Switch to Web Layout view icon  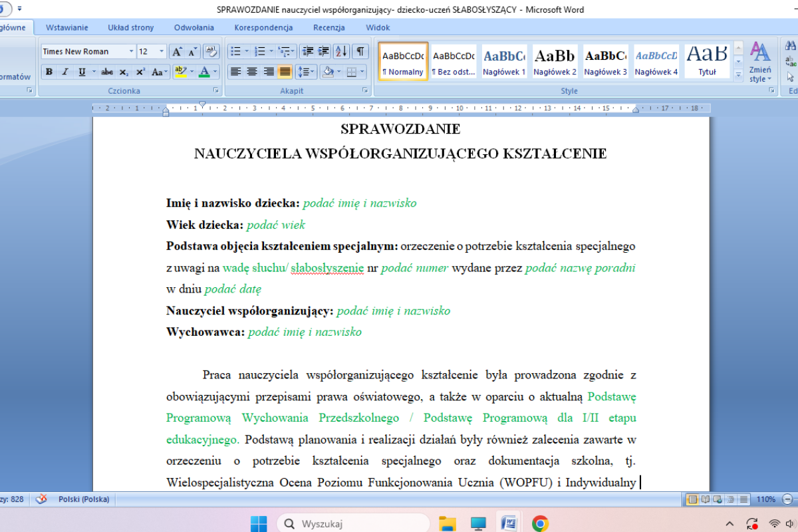click(716, 499)
